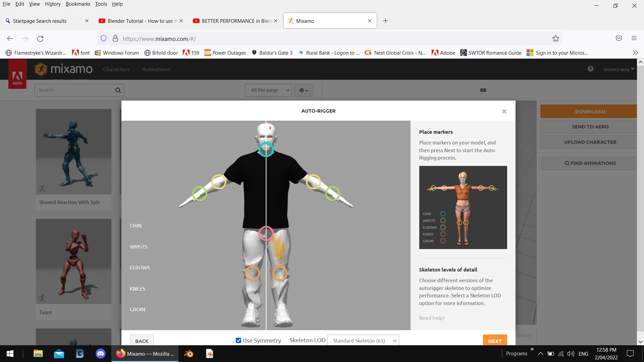This screenshot has width=644, height=362.
Task: Close the Auto-Rigger dialog
Action: coord(504,111)
